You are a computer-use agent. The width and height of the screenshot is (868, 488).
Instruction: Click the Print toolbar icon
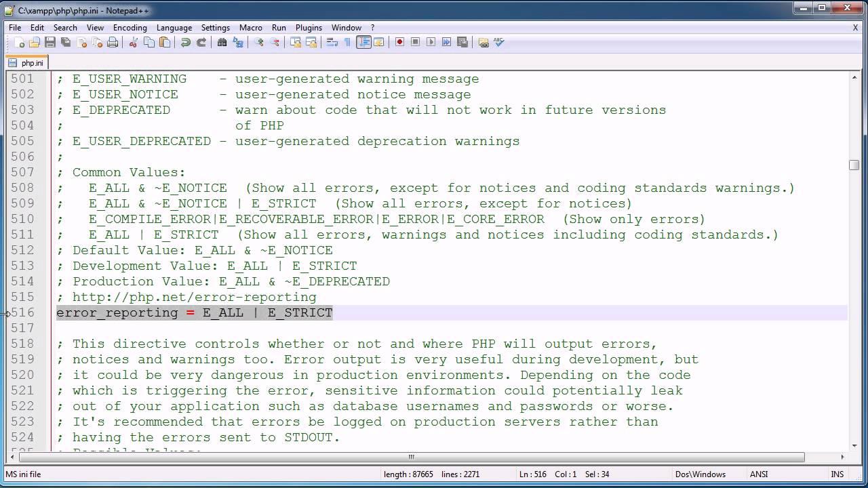(x=113, y=42)
